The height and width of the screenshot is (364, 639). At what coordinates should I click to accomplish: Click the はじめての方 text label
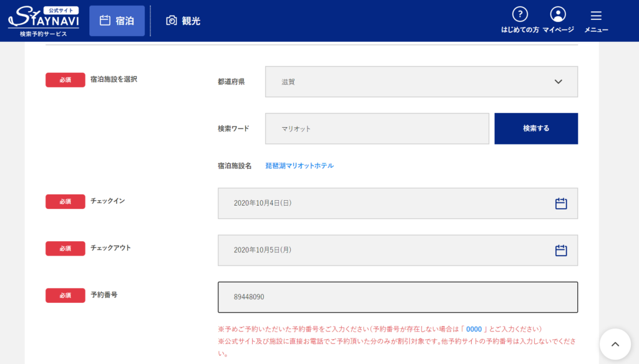[520, 29]
